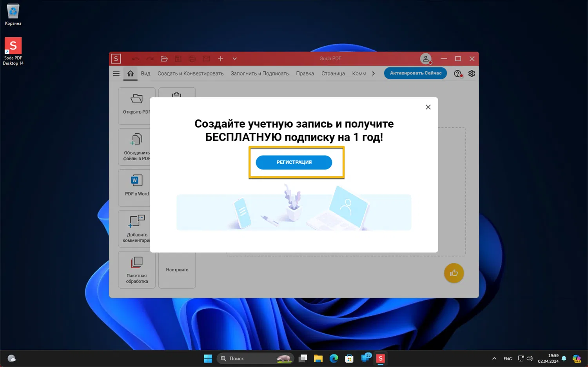Expand hidden icons in the system tray

494,358
